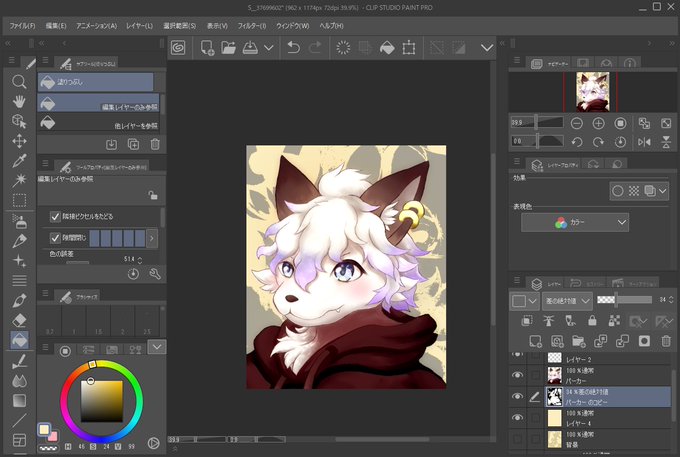
Task: Expand layer effect options dropdown
Action: click(663, 191)
